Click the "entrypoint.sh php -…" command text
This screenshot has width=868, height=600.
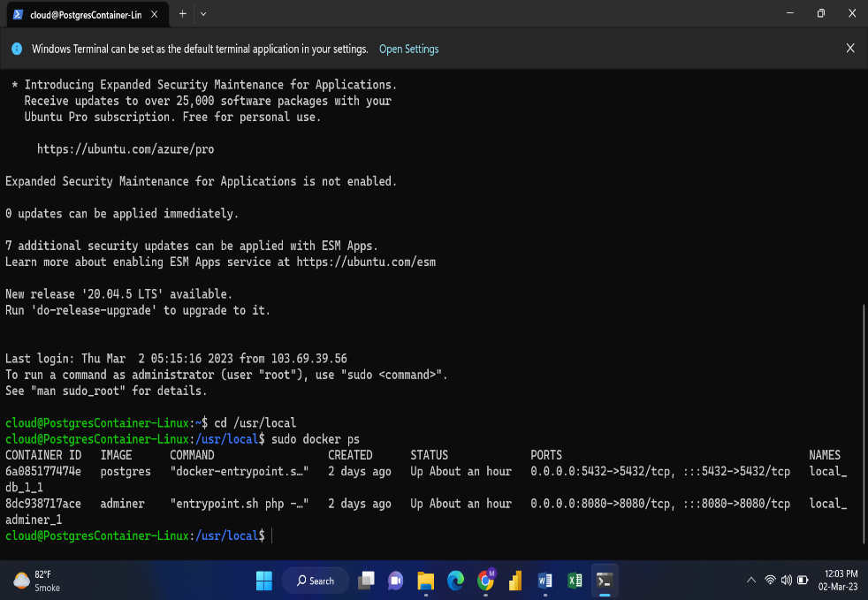tap(240, 504)
